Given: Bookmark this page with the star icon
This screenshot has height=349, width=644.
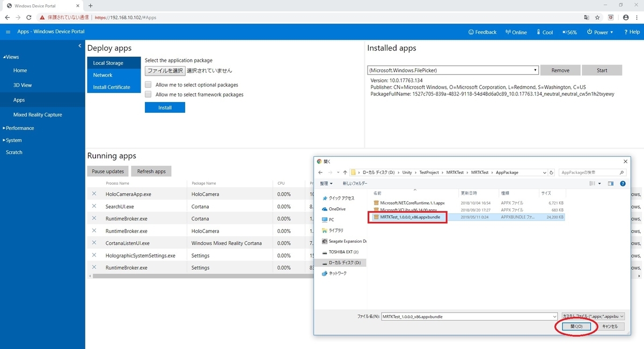Looking at the screenshot, I should (x=597, y=17).
